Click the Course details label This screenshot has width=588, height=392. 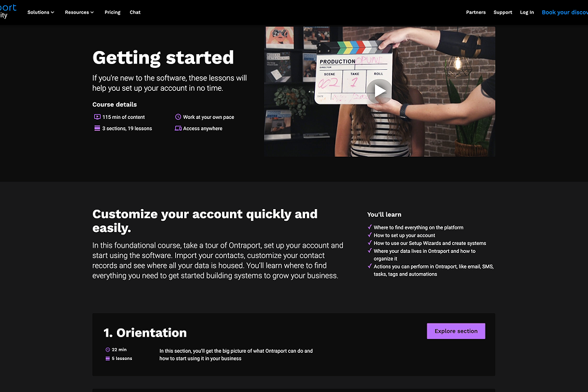(x=114, y=105)
